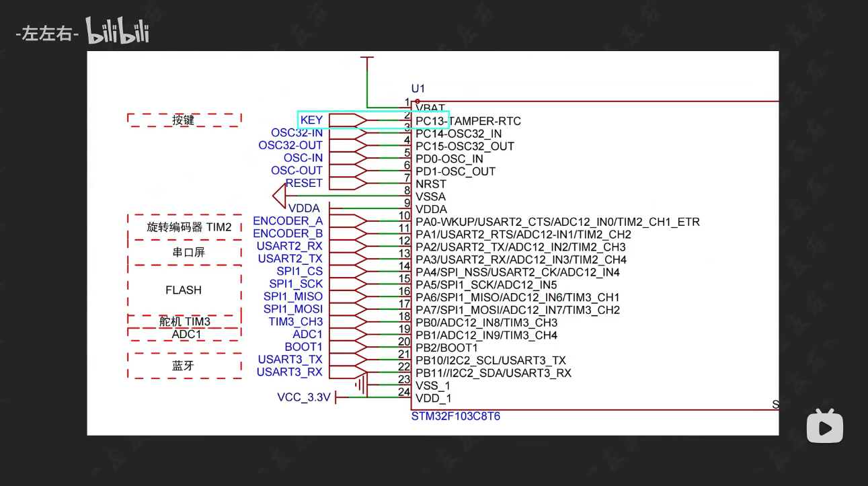Click the bilibili logo in top-left corner

point(118,31)
